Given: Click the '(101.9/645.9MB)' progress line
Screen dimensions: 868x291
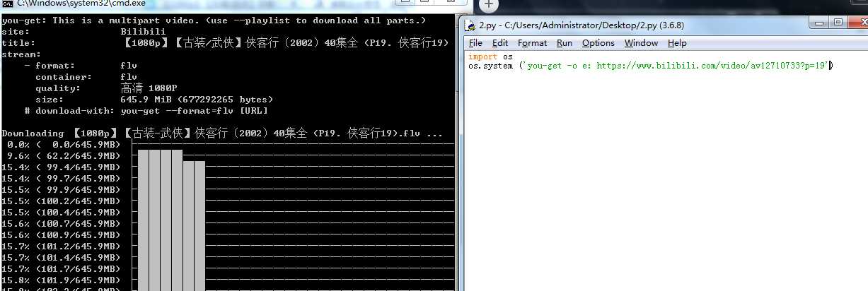Looking at the screenshot, I should pos(61,280).
